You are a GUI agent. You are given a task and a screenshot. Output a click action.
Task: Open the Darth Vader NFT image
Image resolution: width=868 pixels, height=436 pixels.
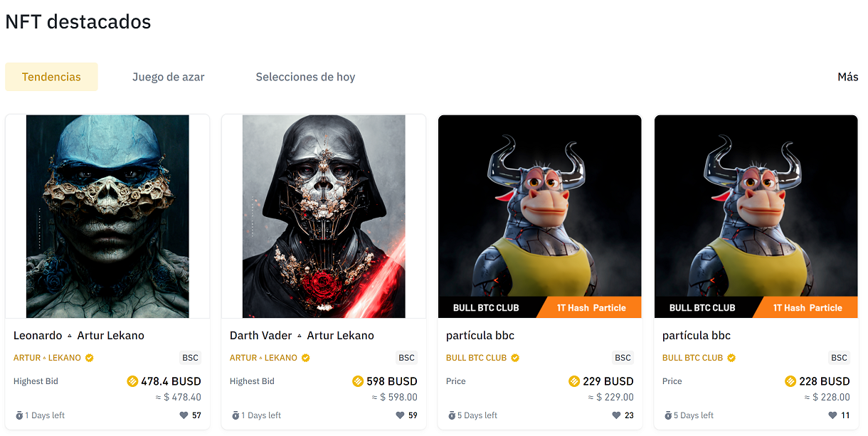pyautogui.click(x=324, y=216)
